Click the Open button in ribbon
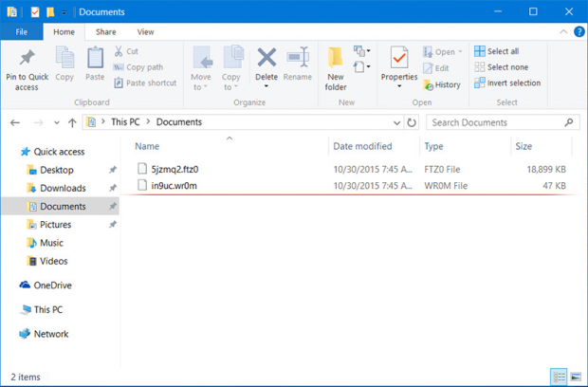 click(443, 52)
